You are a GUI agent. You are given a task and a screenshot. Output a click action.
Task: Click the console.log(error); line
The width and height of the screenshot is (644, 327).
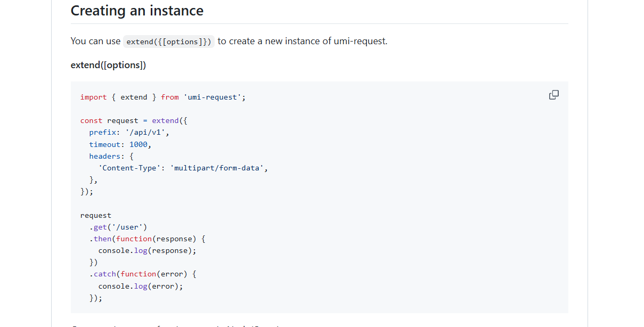(x=141, y=286)
